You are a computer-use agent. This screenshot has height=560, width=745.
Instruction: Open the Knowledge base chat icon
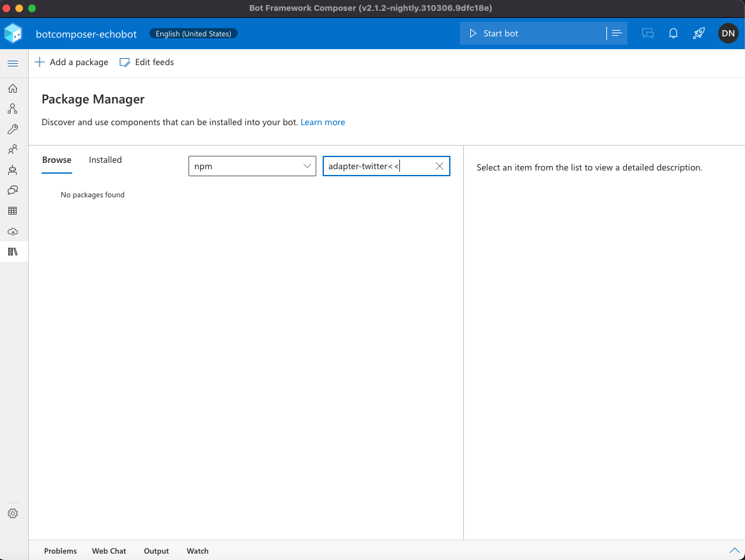(13, 190)
